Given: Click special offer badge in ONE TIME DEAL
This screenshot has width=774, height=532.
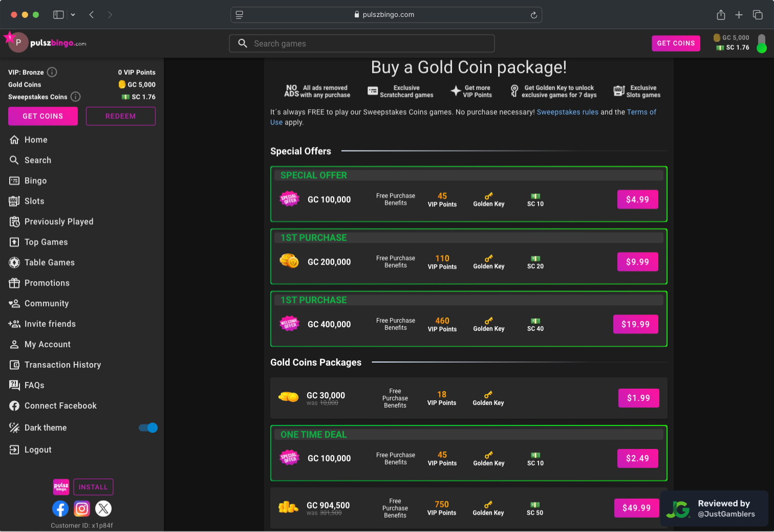Looking at the screenshot, I should pos(289,457).
